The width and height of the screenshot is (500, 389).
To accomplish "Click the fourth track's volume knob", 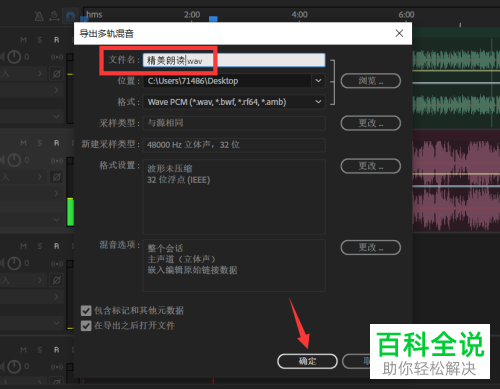I will pyautogui.click(x=14, y=367).
